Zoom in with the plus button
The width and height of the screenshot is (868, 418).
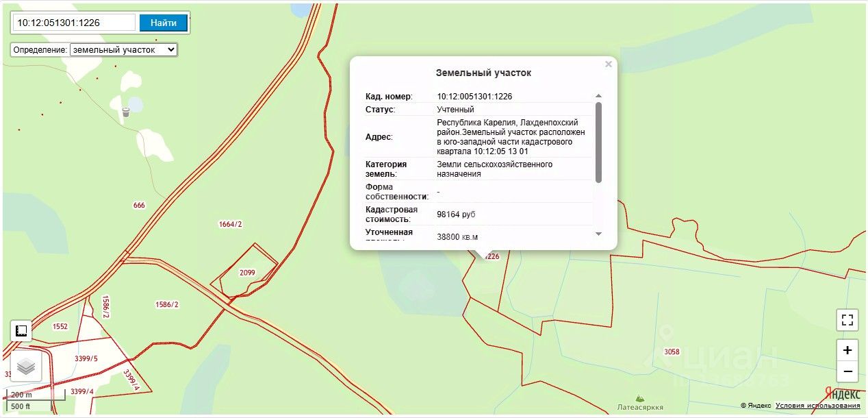click(847, 350)
